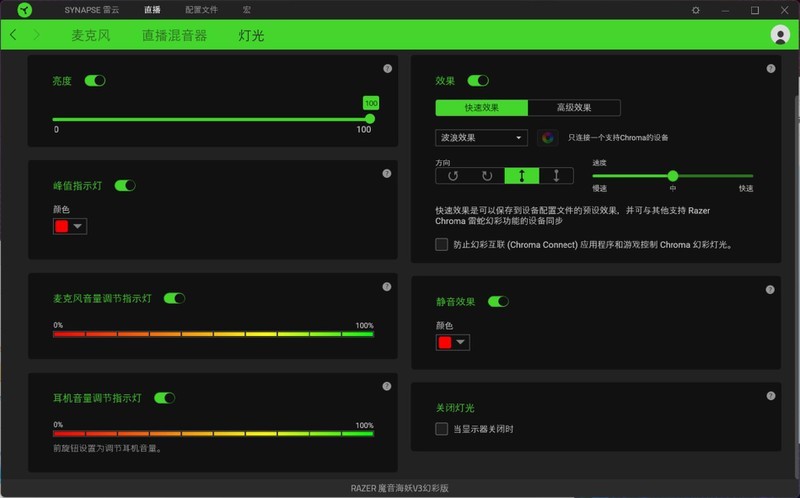This screenshot has width=800, height=498.
Task: Click the 慢速 speed label
Action: tap(599, 188)
